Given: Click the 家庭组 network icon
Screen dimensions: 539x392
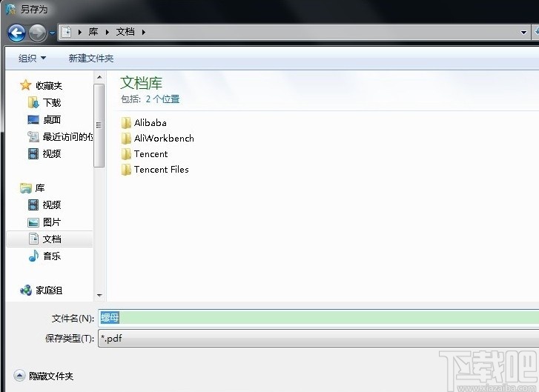Looking at the screenshot, I should [x=26, y=290].
